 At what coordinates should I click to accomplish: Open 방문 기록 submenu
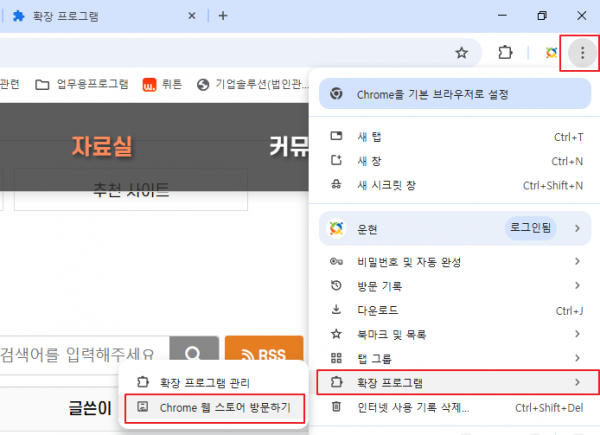(455, 286)
